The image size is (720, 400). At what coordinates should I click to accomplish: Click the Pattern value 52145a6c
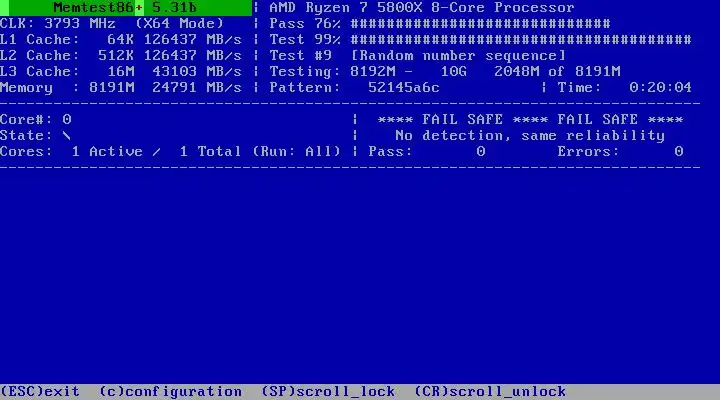pos(404,87)
